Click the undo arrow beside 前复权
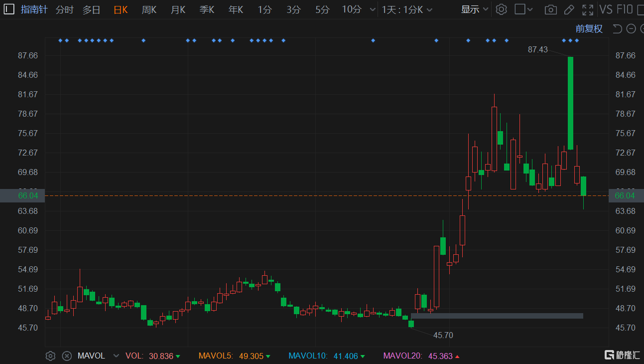The image size is (644, 364). coord(618,29)
